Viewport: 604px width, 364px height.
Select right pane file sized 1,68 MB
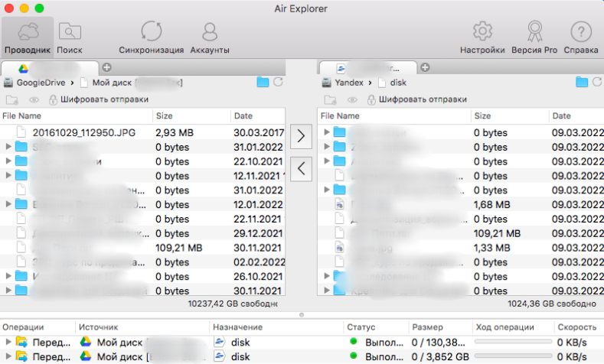[461, 205]
